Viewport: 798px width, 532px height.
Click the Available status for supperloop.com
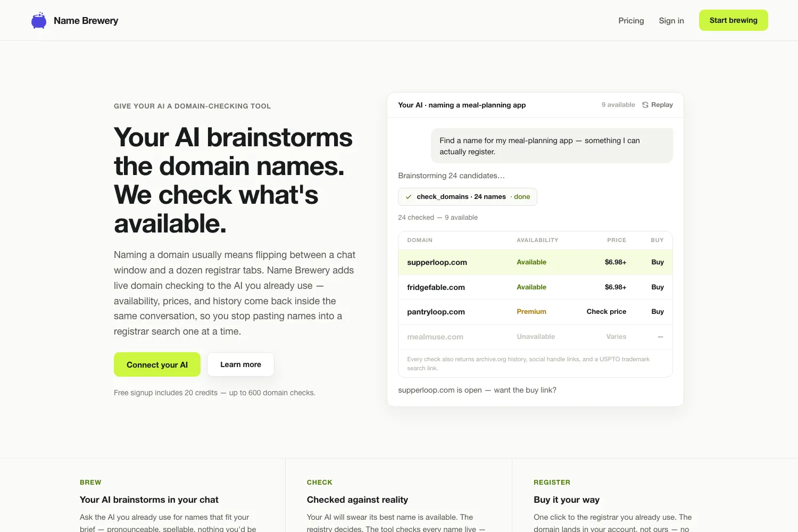tap(531, 262)
